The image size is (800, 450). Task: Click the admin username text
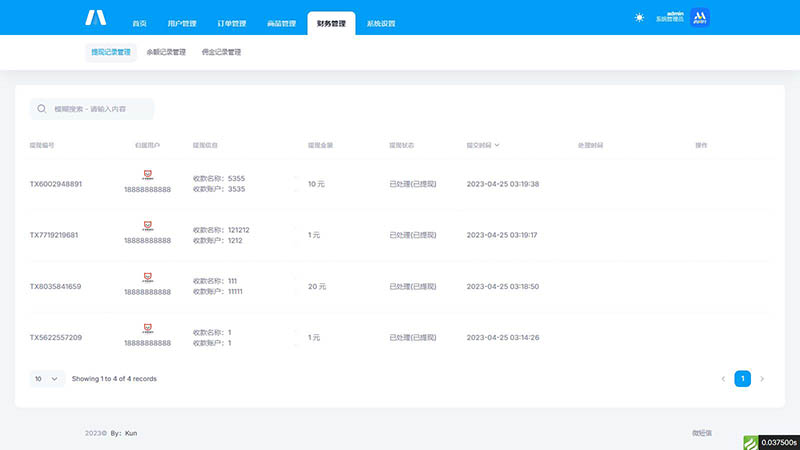coord(675,13)
